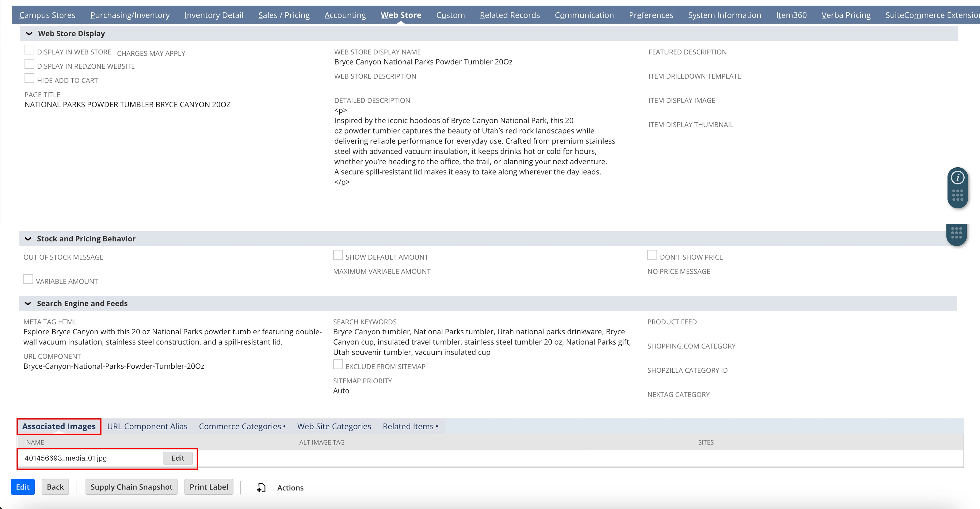Switch to the Related Records tab

pos(510,15)
